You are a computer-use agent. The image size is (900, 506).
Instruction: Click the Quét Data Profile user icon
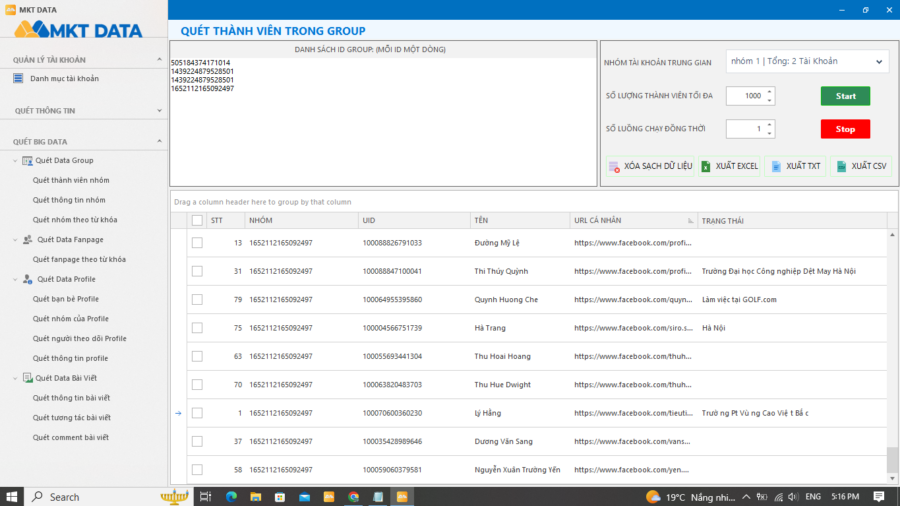pyautogui.click(x=27, y=279)
